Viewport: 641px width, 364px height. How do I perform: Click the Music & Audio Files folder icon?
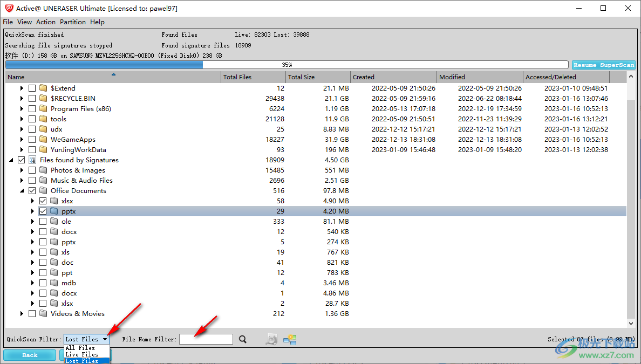(x=43, y=180)
